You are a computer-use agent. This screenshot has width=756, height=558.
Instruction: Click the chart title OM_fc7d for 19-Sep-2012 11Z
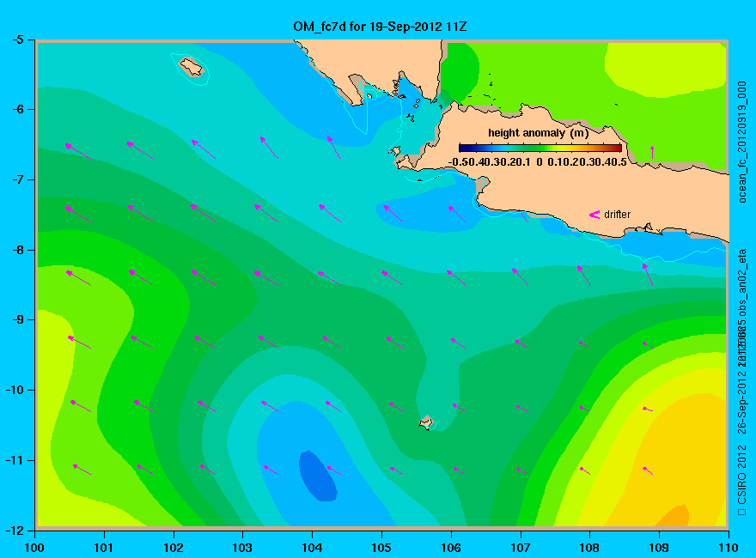380,26
